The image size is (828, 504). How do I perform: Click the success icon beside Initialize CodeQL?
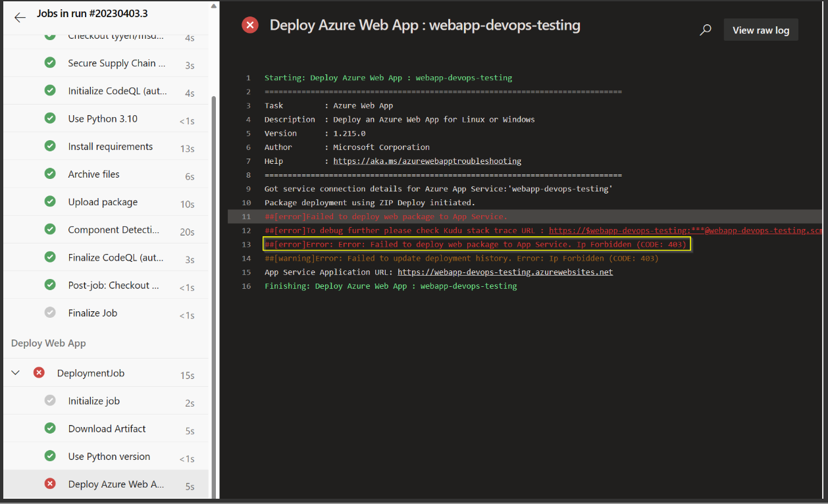(x=50, y=91)
